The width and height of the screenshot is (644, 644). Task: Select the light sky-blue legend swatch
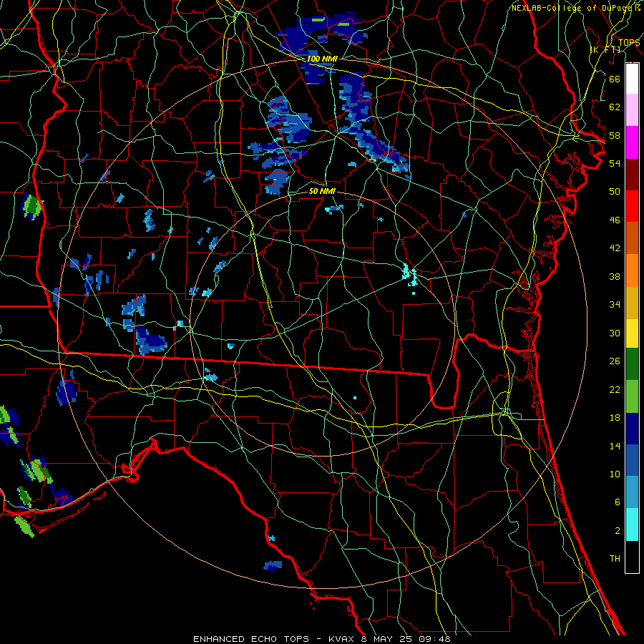coord(632,492)
